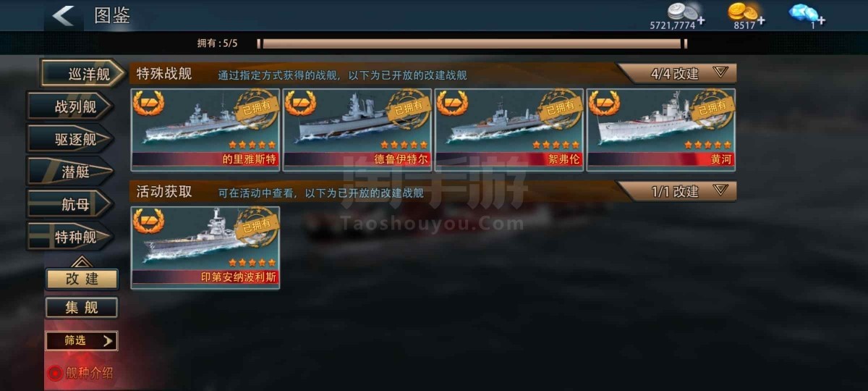Click the ownership progress bar
Image resolution: width=868 pixels, height=391 pixels.
coord(472,43)
